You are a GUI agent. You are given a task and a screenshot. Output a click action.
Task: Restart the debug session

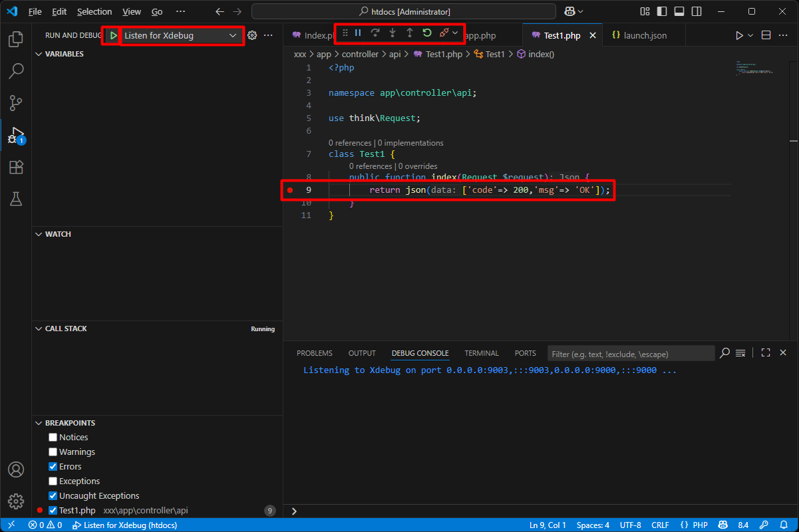click(427, 33)
